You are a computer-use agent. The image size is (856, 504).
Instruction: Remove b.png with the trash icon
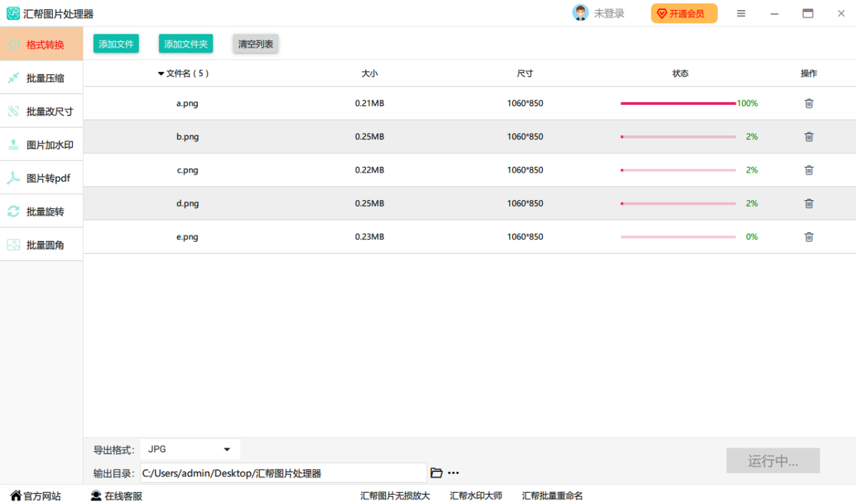point(809,137)
